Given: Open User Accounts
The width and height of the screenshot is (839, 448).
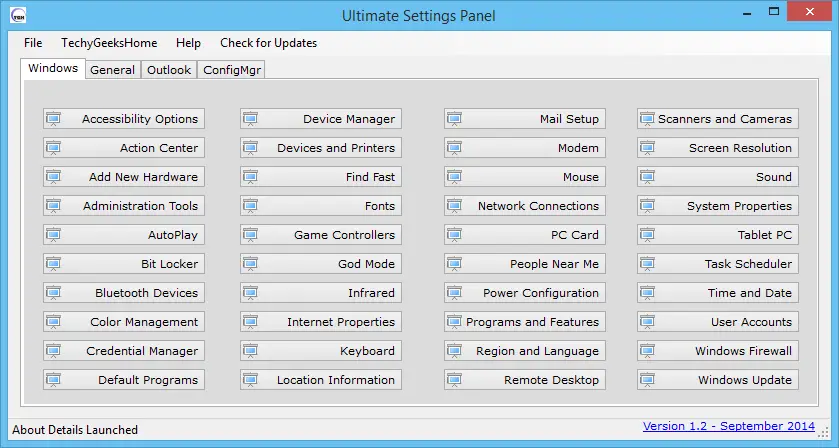Looking at the screenshot, I should click(718, 322).
